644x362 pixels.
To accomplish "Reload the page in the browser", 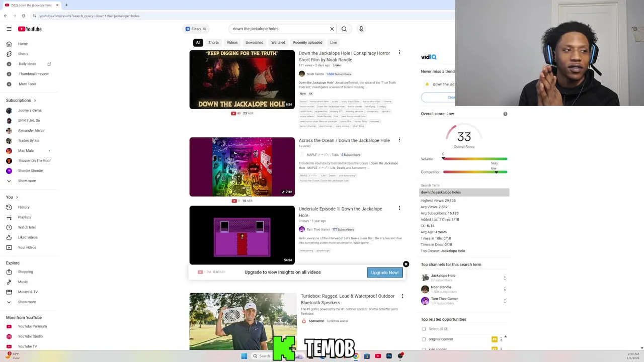I will (x=23, y=16).
